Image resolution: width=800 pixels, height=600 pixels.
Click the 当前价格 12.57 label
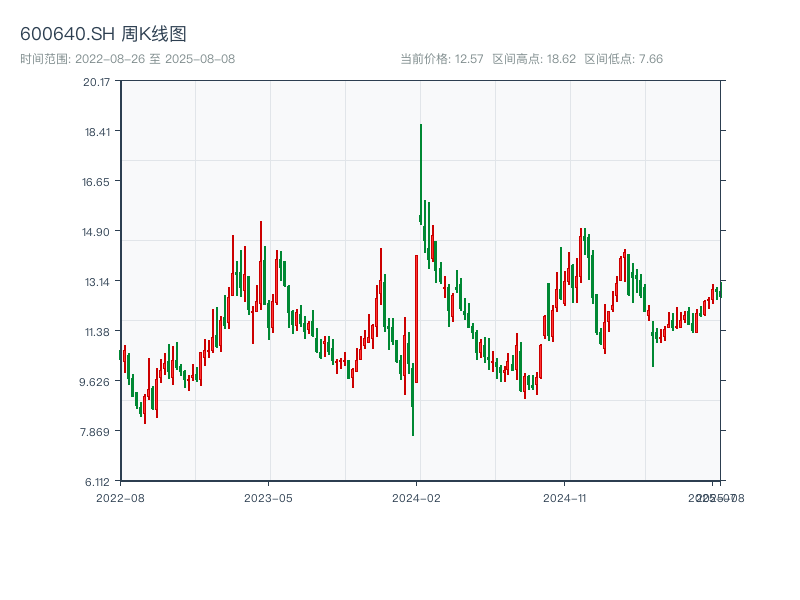click(x=442, y=59)
